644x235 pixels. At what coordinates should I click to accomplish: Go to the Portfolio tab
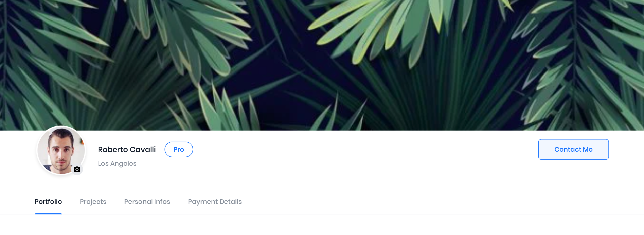[48, 202]
